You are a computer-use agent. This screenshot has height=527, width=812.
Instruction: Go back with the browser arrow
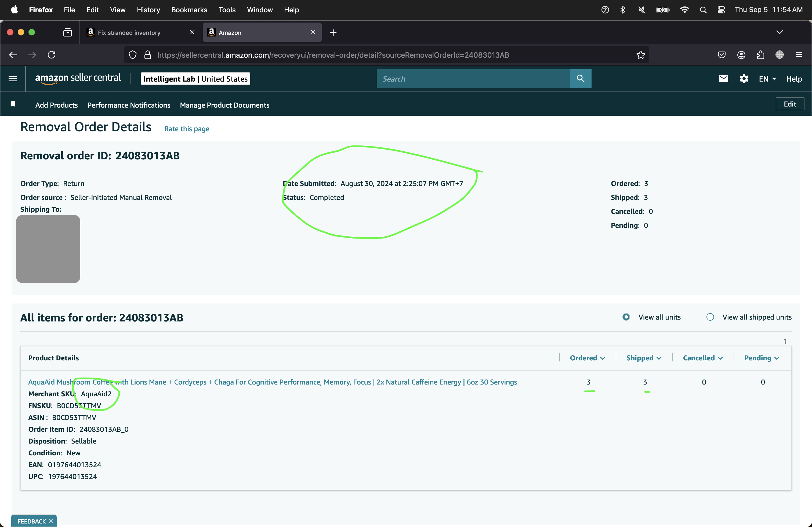(13, 55)
